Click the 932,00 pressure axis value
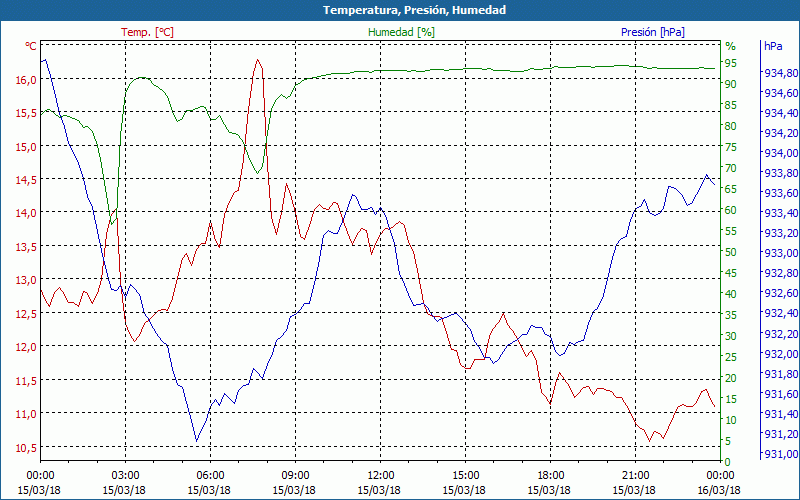Image resolution: width=800 pixels, height=500 pixels. [781, 354]
